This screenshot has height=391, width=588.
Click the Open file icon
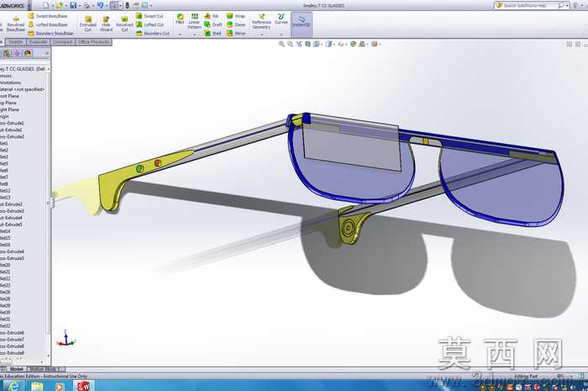click(60, 5)
